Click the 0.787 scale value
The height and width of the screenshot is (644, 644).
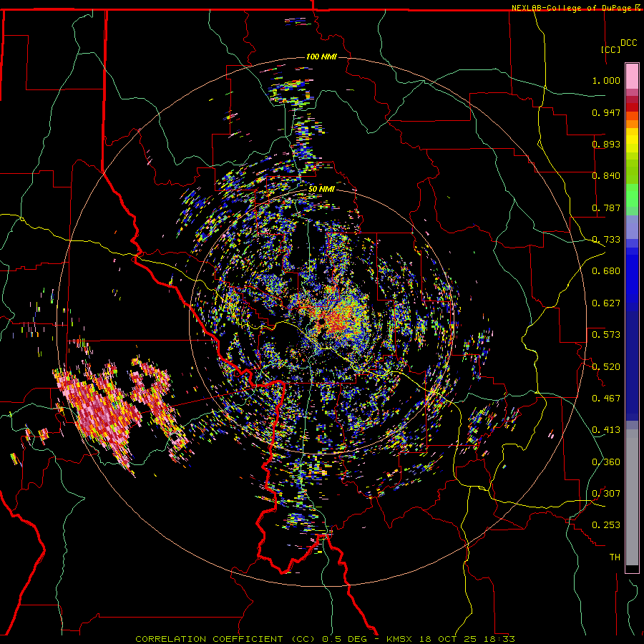606,208
